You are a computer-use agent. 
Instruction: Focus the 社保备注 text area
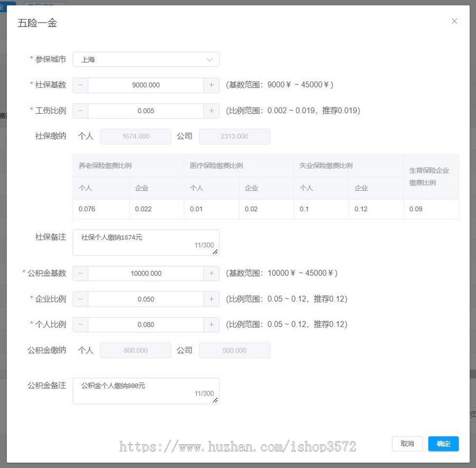[146, 242]
